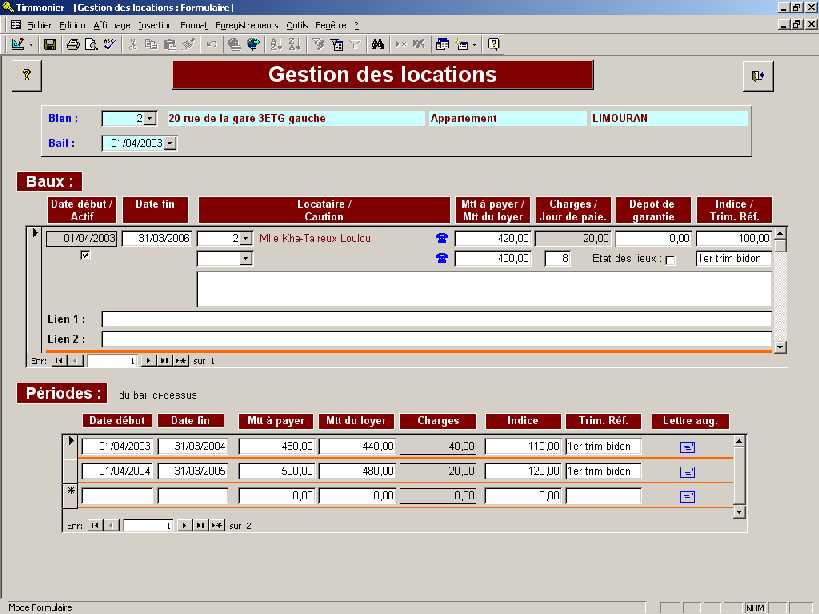Open the Locataire number dropdown
Screen dimensions: 819x614
tap(245, 239)
